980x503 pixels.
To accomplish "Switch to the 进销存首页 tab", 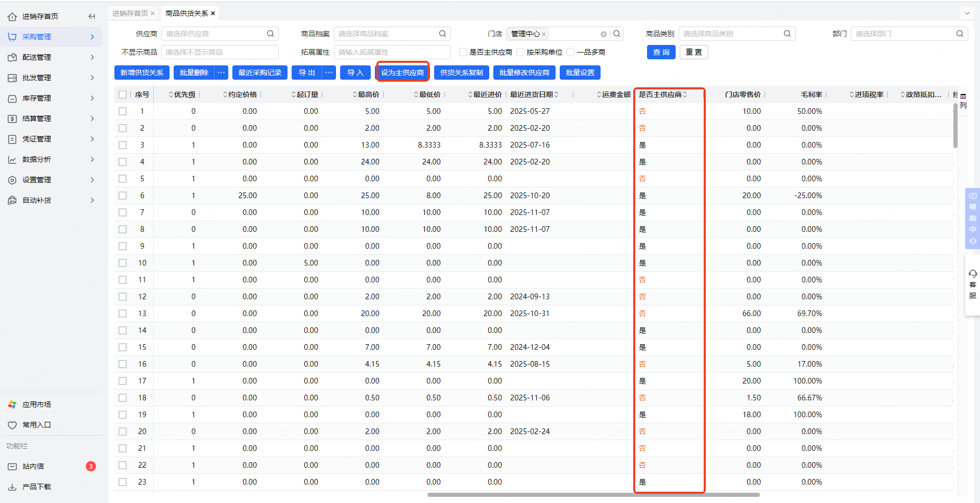I will [130, 13].
